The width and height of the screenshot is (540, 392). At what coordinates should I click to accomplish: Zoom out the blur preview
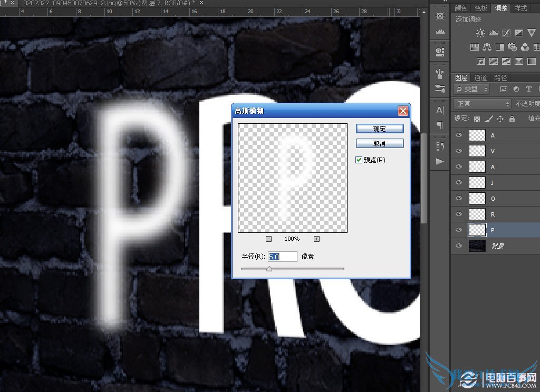268,239
